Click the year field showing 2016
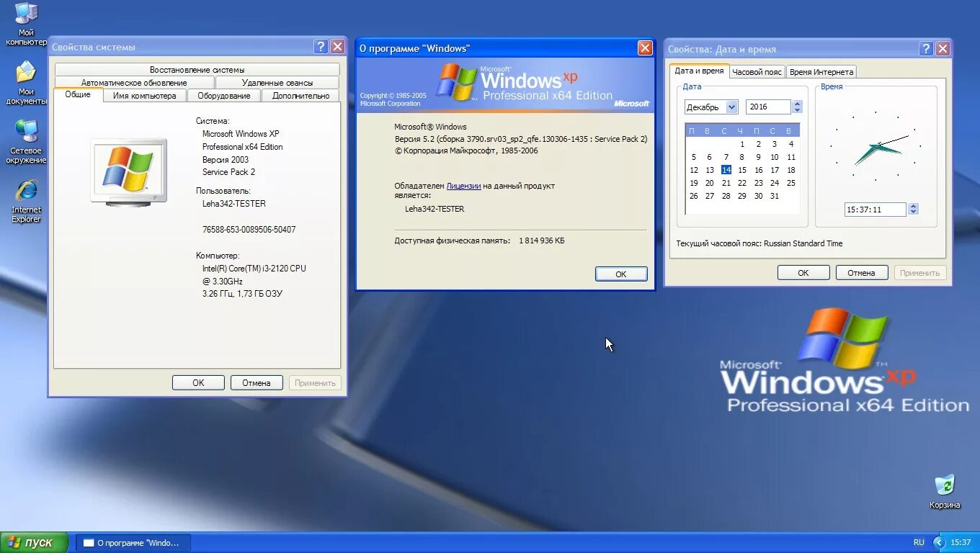The image size is (980, 553). pyautogui.click(x=768, y=107)
